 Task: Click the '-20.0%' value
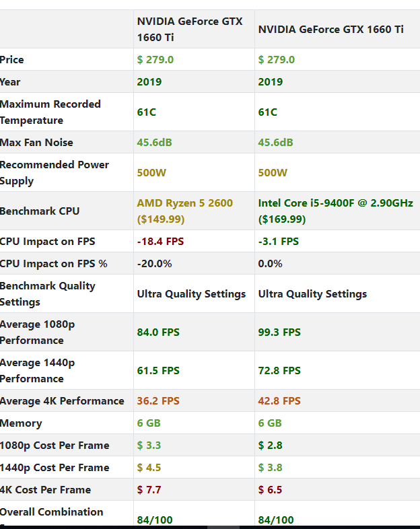coord(155,264)
